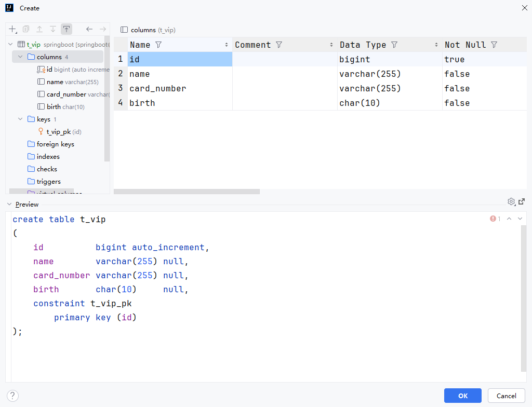Collapse the keys folder node
This screenshot has height=407, width=532.
coord(21,119)
